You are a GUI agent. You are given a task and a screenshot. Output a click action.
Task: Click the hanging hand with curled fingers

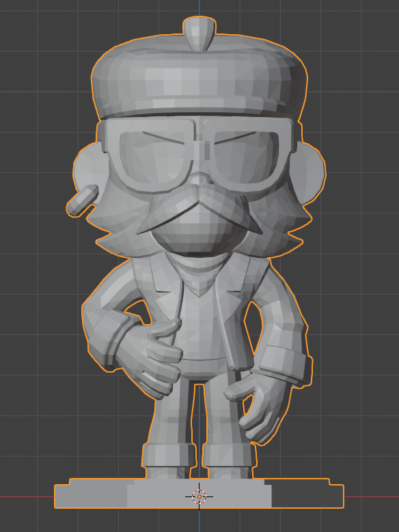coord(258,405)
